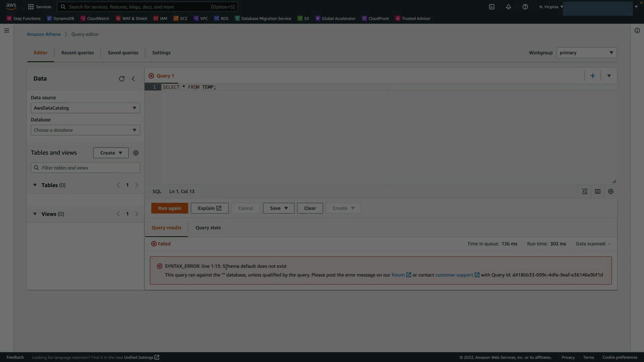This screenshot has height=362, width=644.
Task: Click the Explain button
Action: coord(209,208)
